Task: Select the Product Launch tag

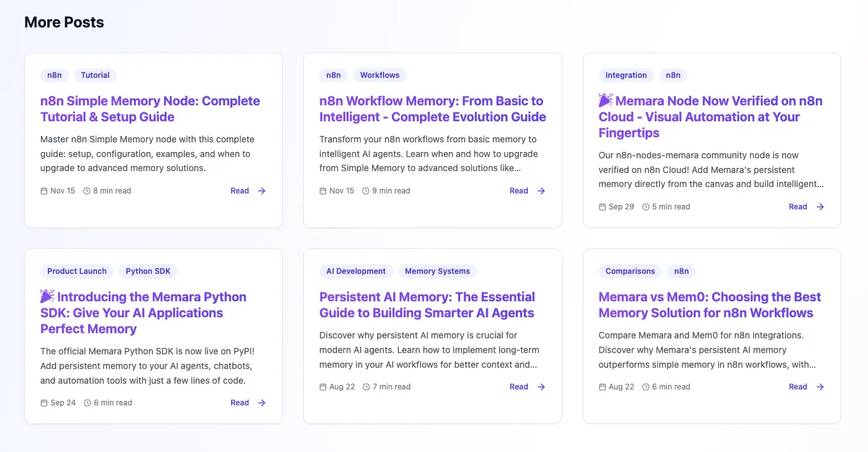Action: (x=77, y=271)
